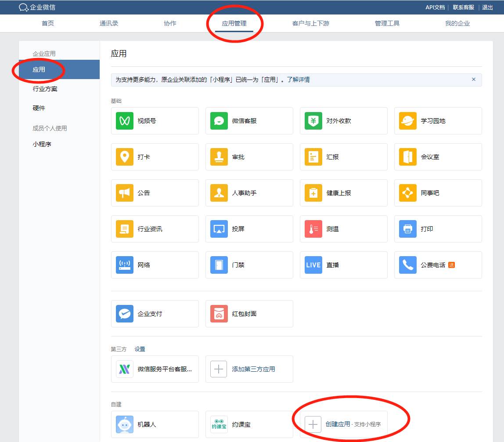Select the 应用管理 tab
Viewport: 504px width, 442px height.
[234, 23]
